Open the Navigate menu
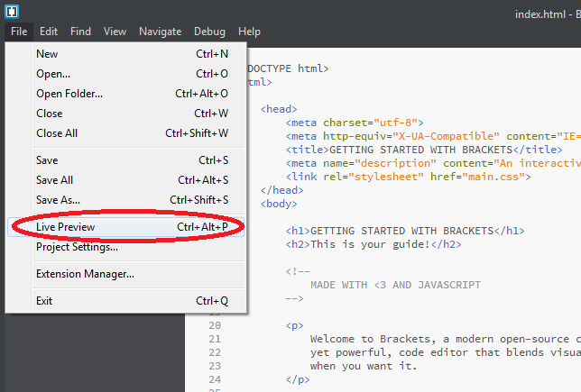 160,32
